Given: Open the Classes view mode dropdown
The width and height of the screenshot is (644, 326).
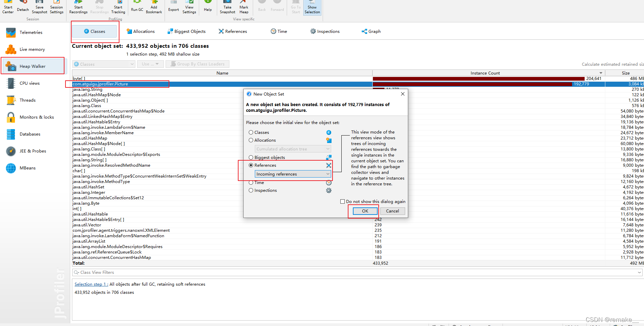Looking at the screenshot, I should (104, 64).
